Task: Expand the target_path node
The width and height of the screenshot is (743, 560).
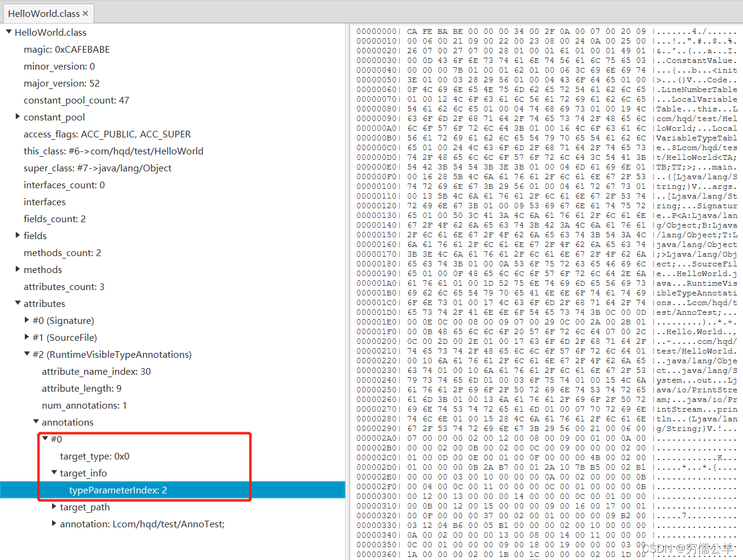Action: [54, 507]
